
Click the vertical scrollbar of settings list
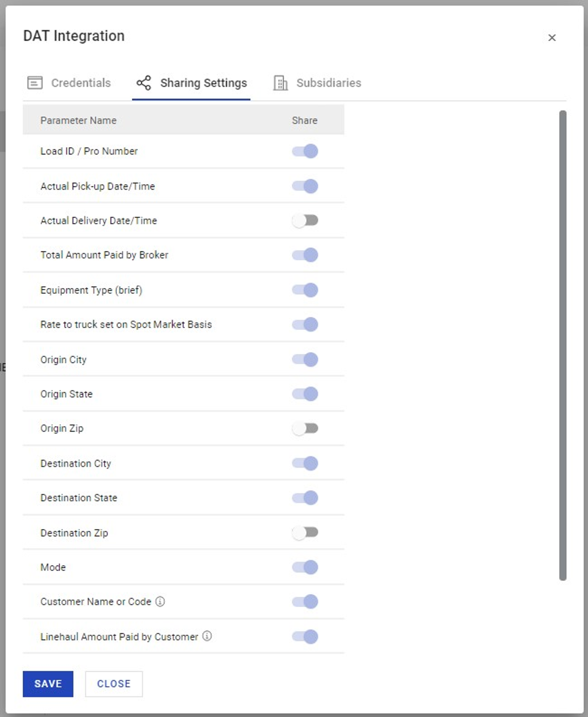(x=563, y=345)
